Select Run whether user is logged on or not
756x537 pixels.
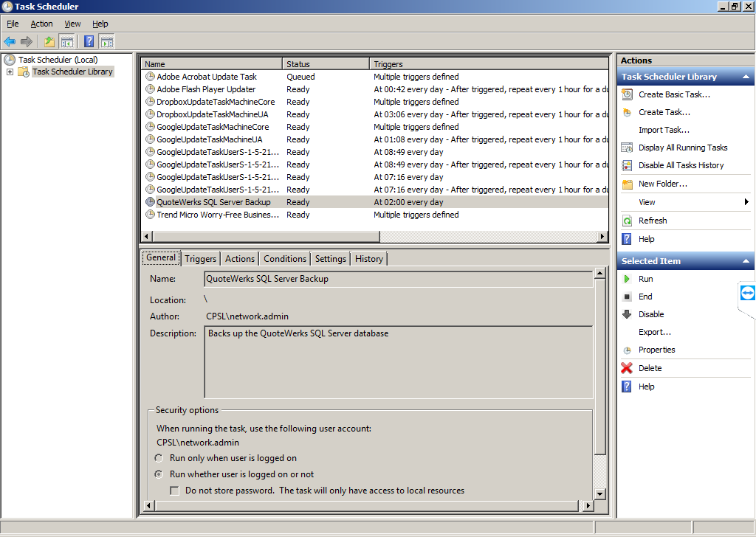(159, 474)
